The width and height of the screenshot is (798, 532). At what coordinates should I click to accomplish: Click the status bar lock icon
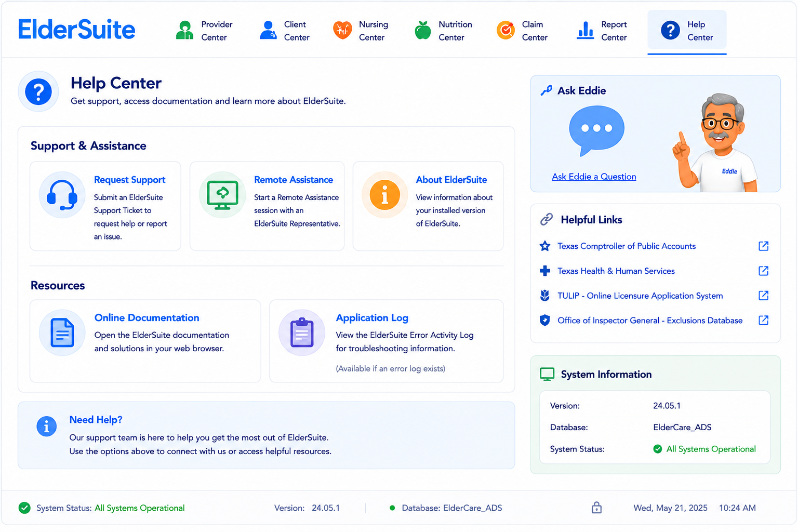click(596, 508)
